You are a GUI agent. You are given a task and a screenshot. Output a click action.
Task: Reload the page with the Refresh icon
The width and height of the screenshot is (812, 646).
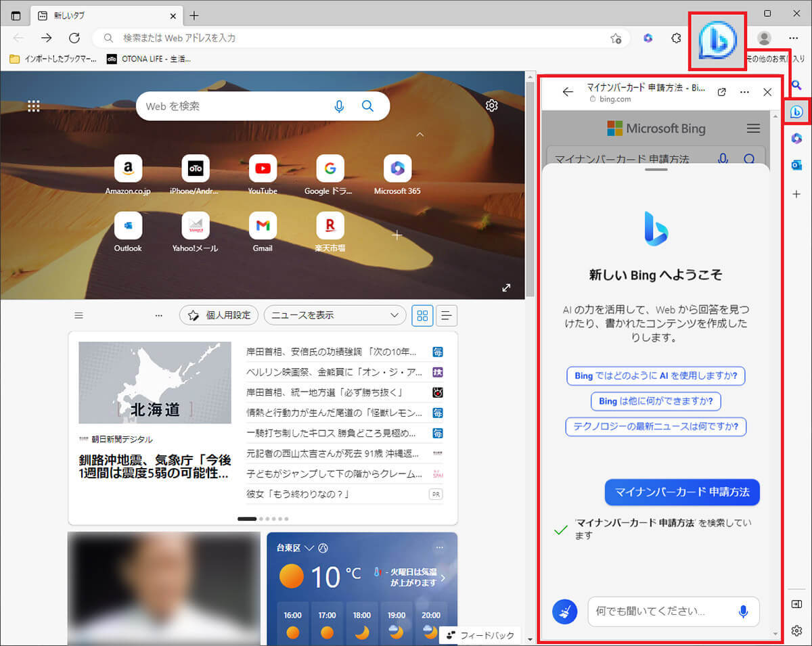(x=74, y=38)
